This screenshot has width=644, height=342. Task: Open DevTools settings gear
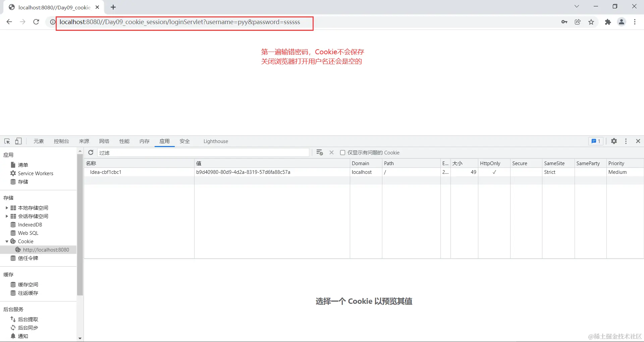click(x=614, y=141)
